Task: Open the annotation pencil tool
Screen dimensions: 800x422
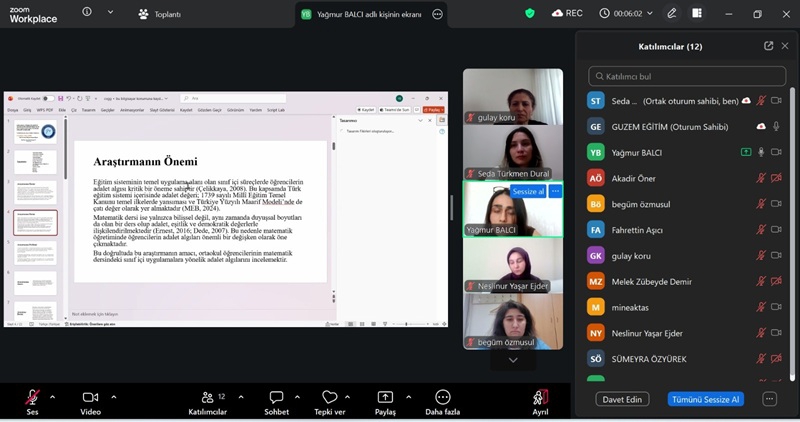Action: pyautogui.click(x=672, y=14)
